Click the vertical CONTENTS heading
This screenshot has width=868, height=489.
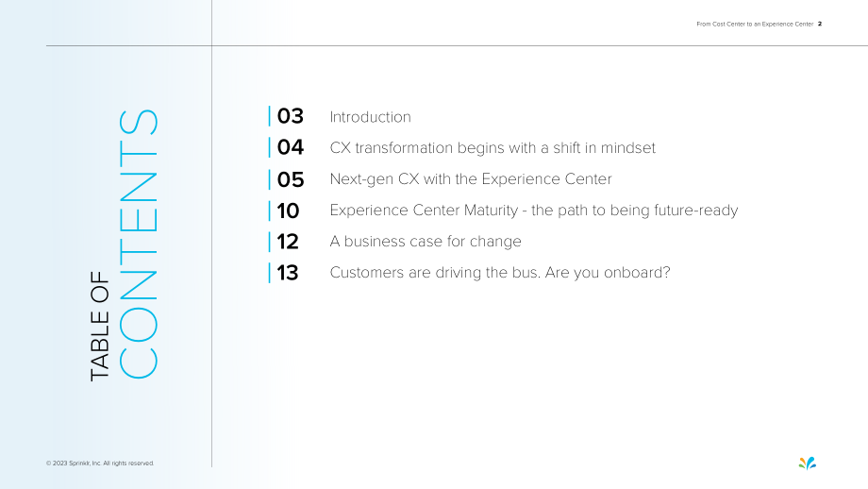139,244
